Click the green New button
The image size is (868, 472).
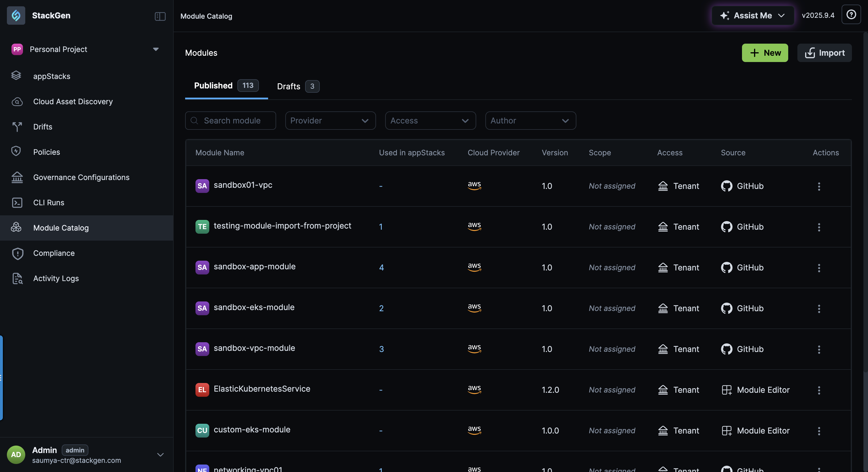(x=765, y=53)
